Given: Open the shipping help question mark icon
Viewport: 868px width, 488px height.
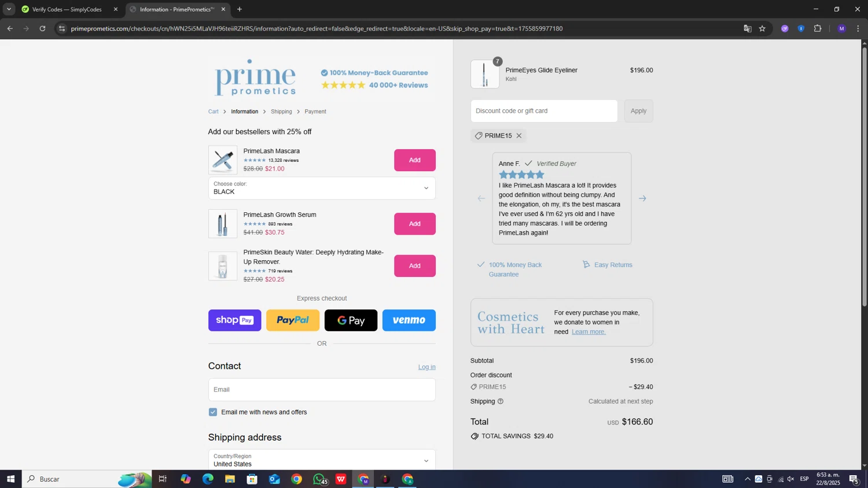Looking at the screenshot, I should (501, 401).
